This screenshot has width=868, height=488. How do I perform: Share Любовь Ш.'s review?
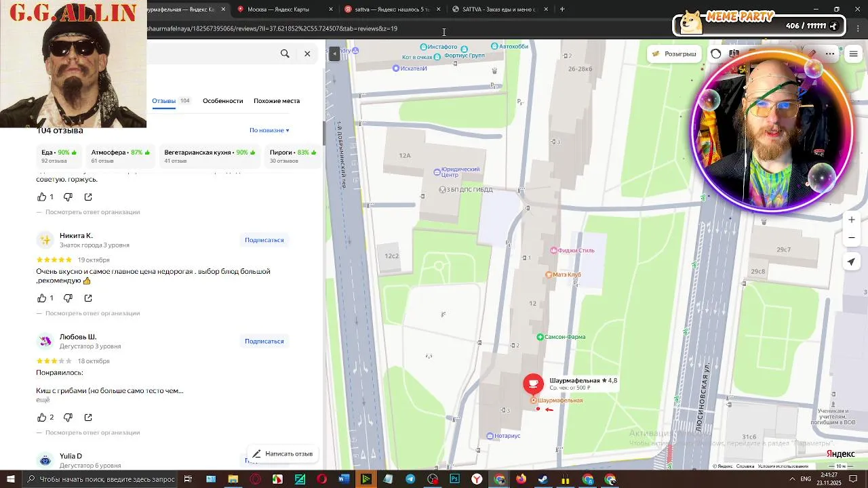88,418
